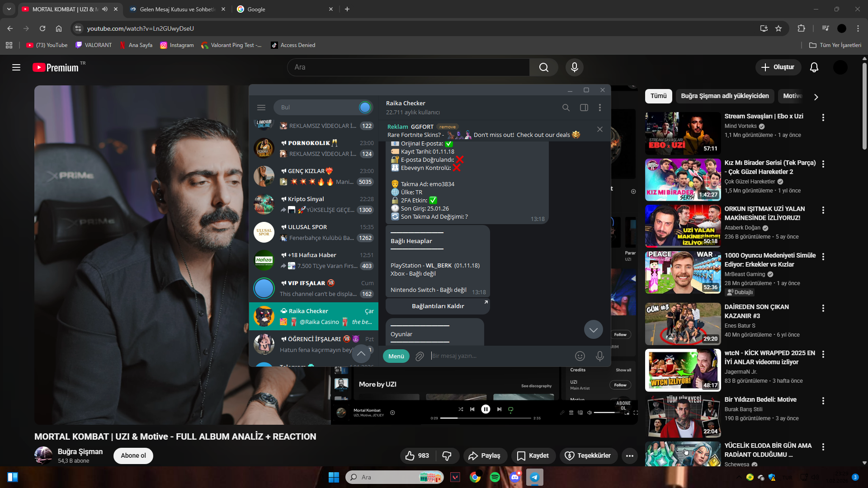Screen dimensions: 868x488
Task: Open the Buğra Şişman channel name link
Action: tap(80, 452)
